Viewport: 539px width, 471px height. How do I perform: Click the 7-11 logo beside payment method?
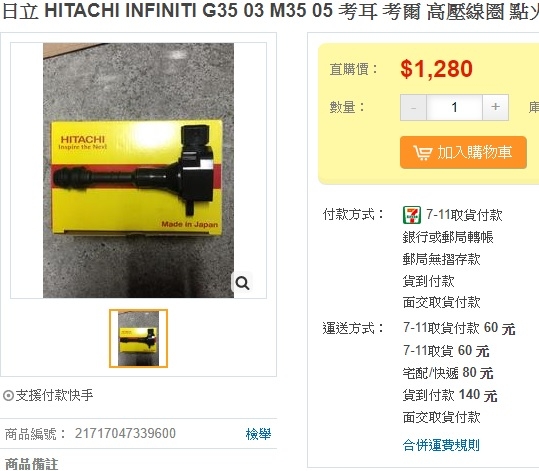tap(411, 215)
